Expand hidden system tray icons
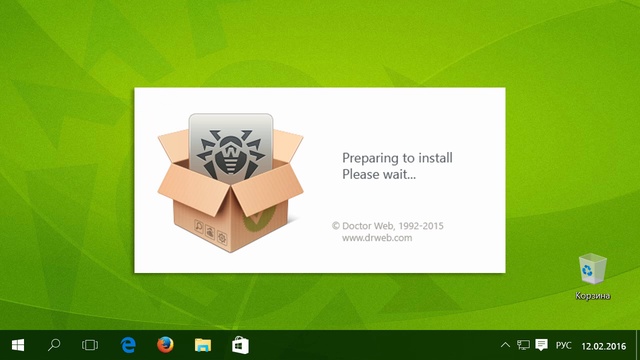 pos(505,345)
